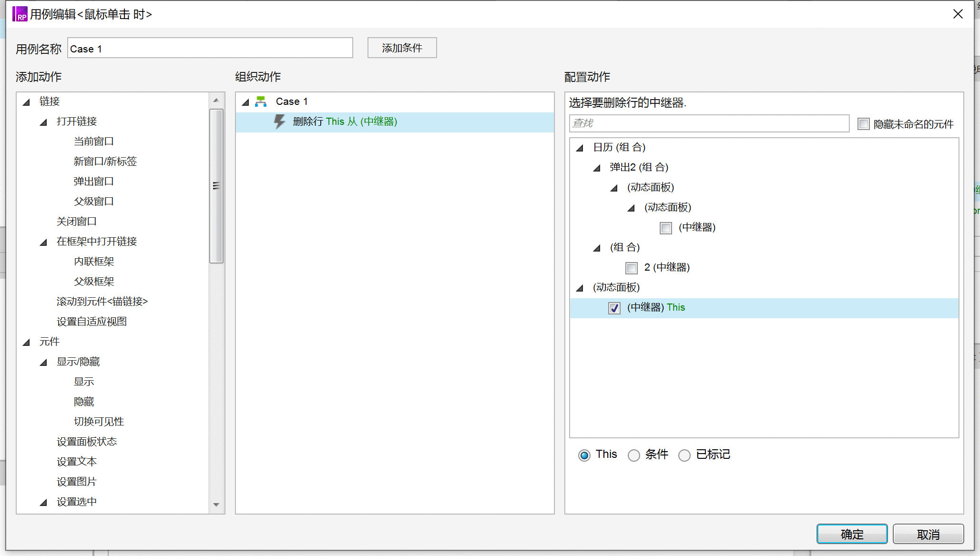Select the 父级窗口 action
Viewport: 980px width, 556px height.
[x=94, y=202]
